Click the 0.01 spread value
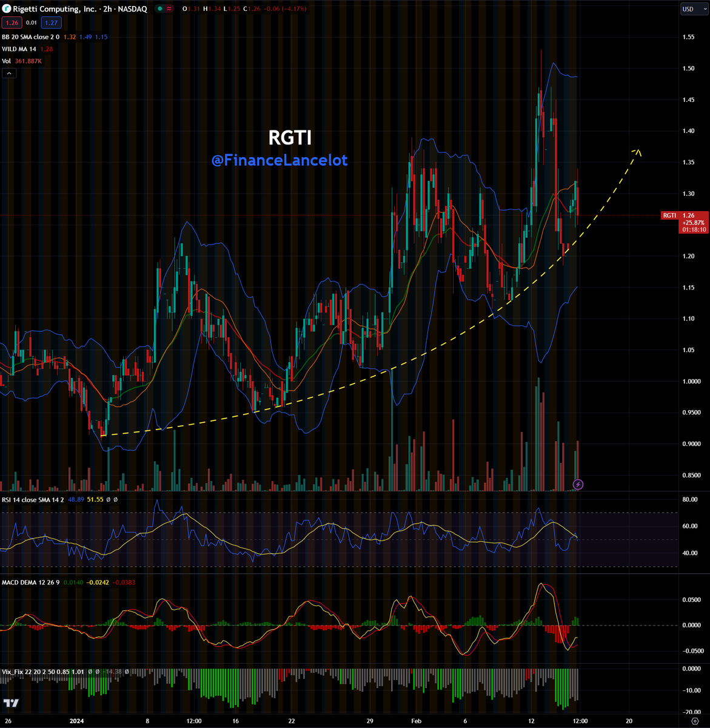The width and height of the screenshot is (710, 728). (32, 23)
